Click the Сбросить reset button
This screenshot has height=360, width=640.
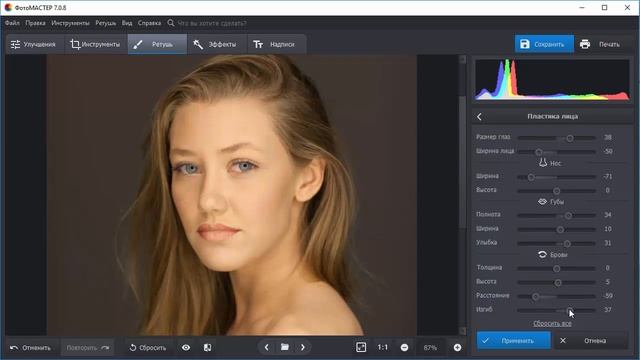[x=147, y=348]
